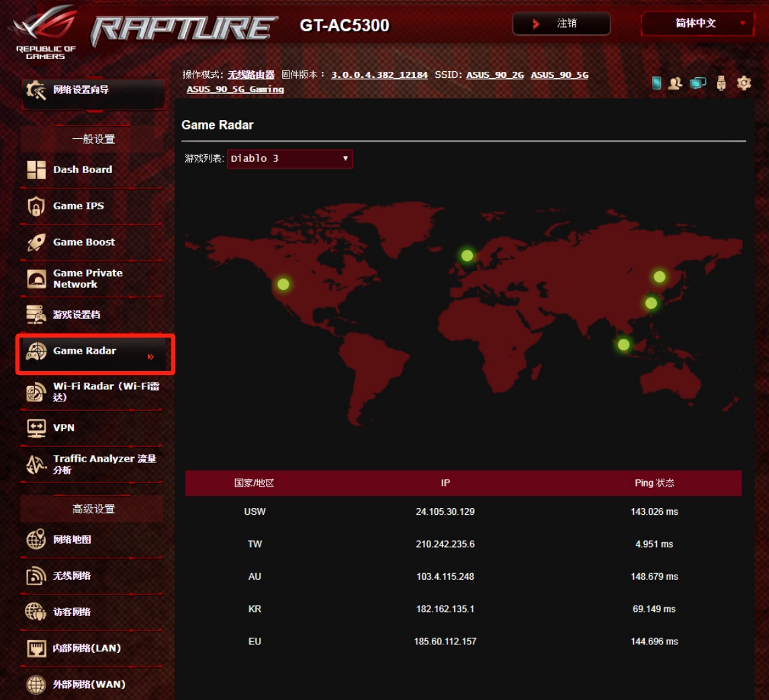Screen dimensions: 769x700
Task: Open Game Private Network icon
Action: (36, 279)
